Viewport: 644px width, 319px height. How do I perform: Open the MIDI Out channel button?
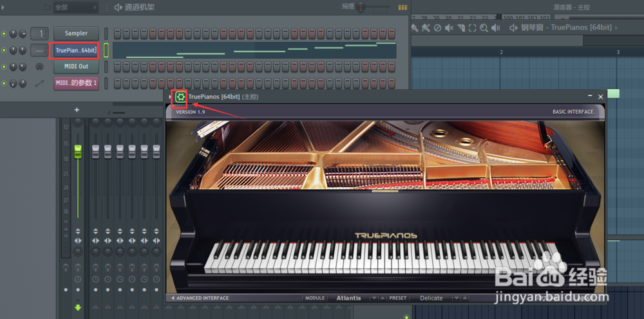[x=76, y=66]
